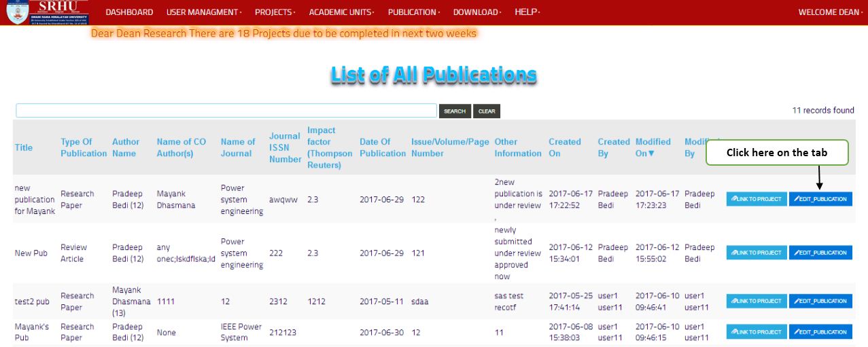Viewport: 868px width, 347px height.
Task: Sort by Author Name column header
Action: (x=126, y=147)
